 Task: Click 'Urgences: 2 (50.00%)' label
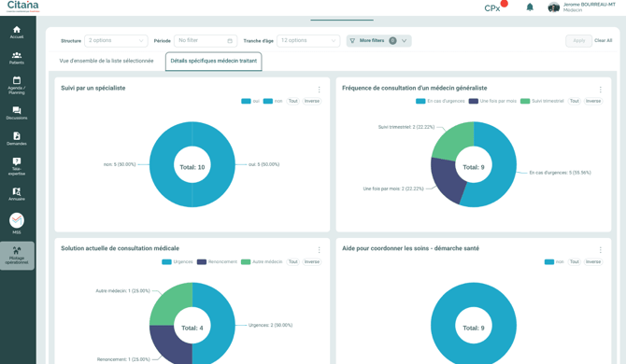pyautogui.click(x=270, y=326)
